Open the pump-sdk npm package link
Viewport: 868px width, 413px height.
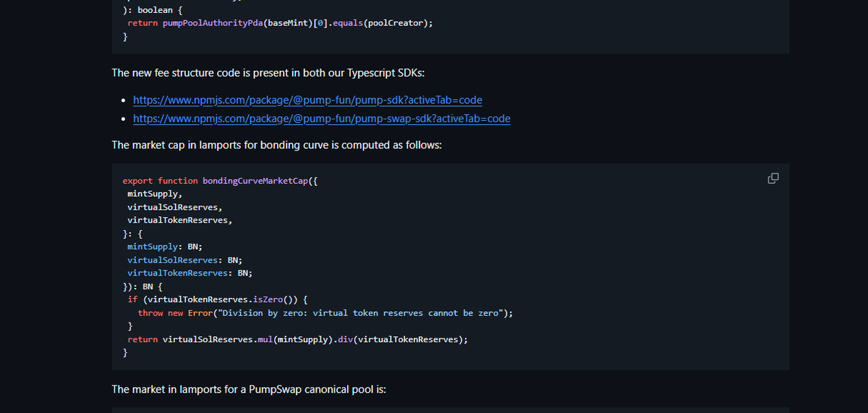308,100
